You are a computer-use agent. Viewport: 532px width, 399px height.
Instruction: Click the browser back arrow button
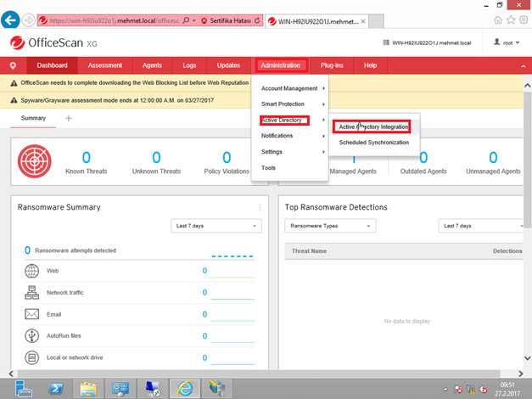pos(10,20)
